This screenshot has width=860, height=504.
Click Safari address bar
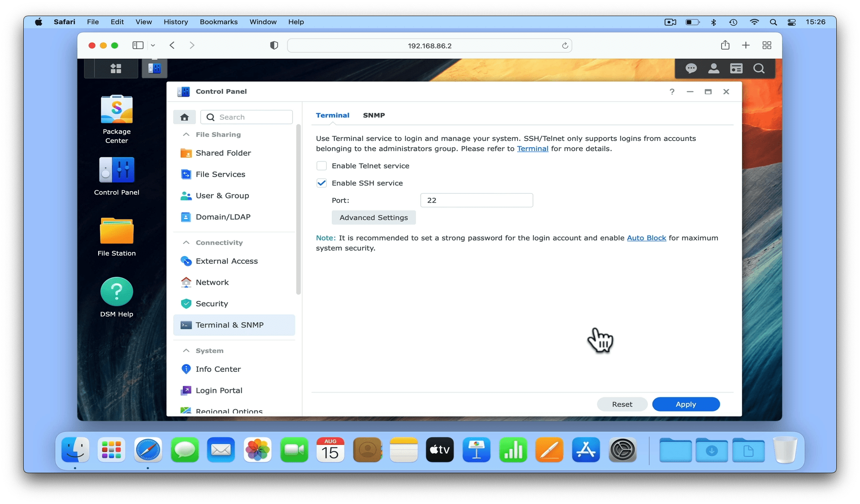tap(430, 46)
